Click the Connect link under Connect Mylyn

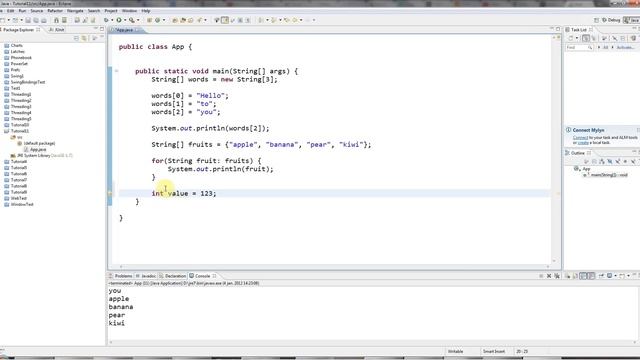click(580, 138)
